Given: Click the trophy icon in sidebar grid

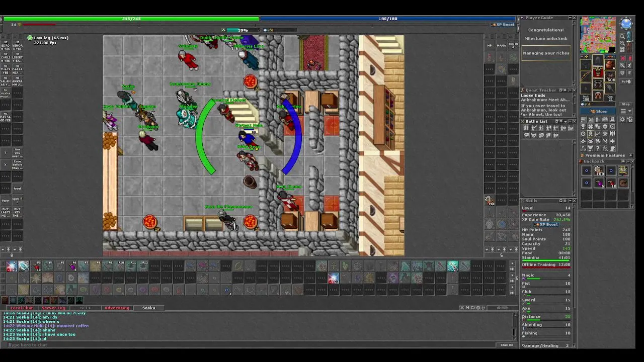Looking at the screenshot, I should click(584, 127).
